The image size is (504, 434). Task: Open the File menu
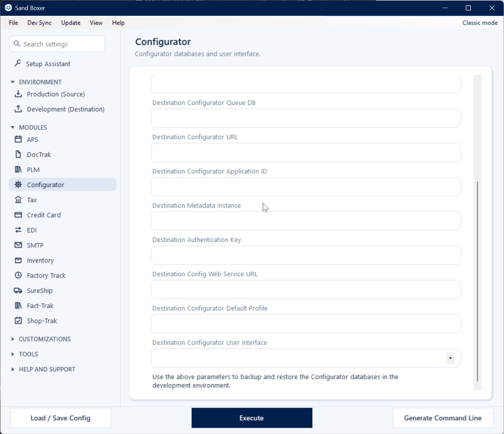(x=13, y=23)
